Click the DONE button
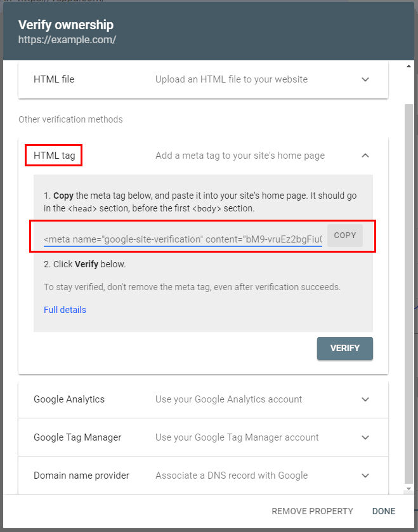 (x=384, y=511)
